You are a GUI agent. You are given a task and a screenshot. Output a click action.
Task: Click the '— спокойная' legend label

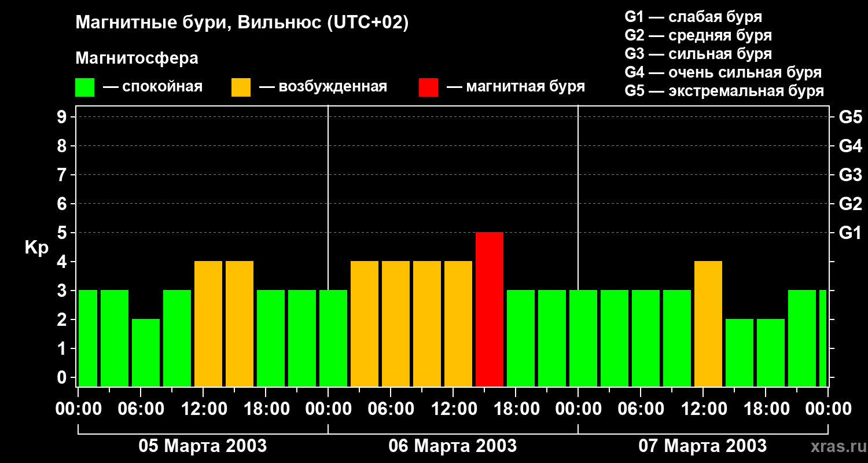coord(153,87)
